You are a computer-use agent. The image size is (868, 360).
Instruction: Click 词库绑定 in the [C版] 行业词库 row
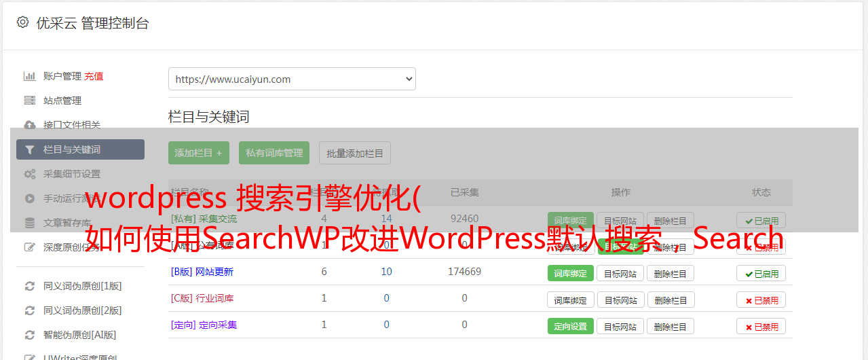tap(571, 300)
